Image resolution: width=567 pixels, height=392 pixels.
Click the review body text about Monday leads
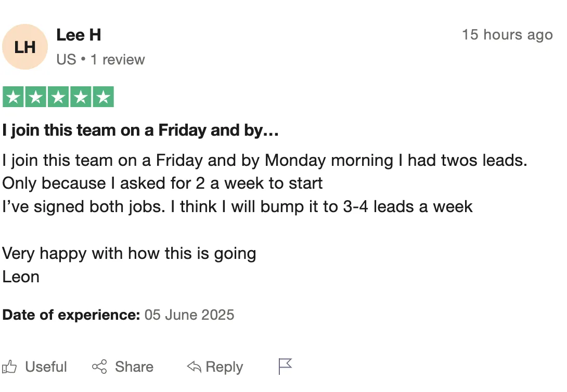(264, 160)
